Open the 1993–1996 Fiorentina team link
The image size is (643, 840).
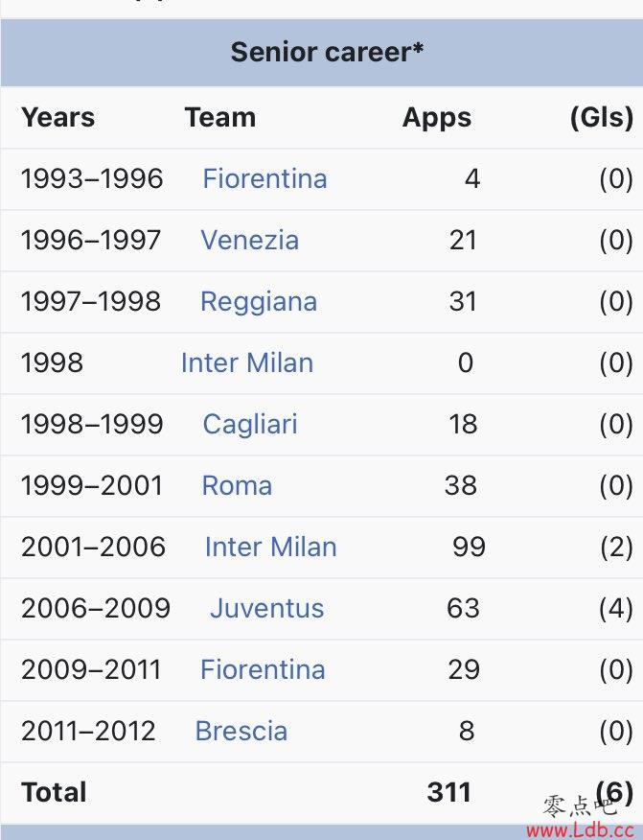pos(265,178)
